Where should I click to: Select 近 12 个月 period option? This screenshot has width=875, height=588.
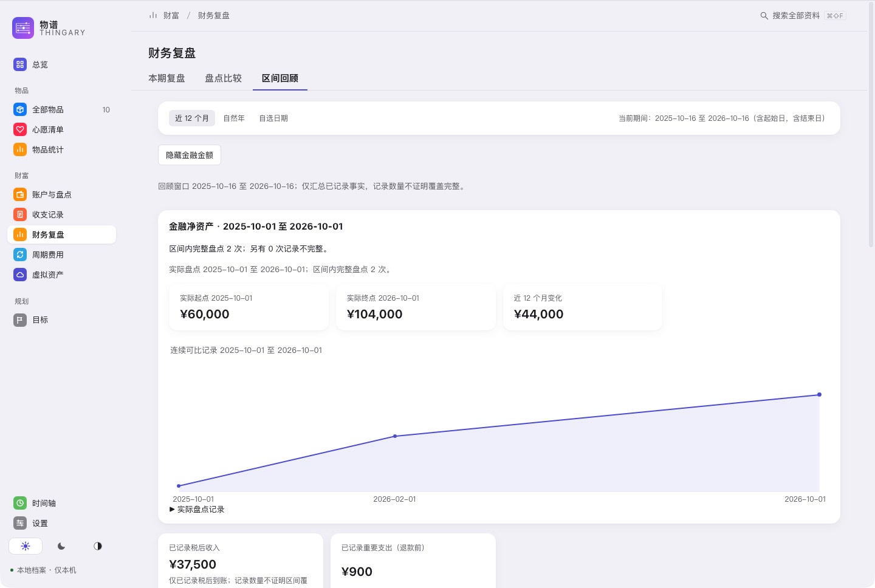point(191,118)
